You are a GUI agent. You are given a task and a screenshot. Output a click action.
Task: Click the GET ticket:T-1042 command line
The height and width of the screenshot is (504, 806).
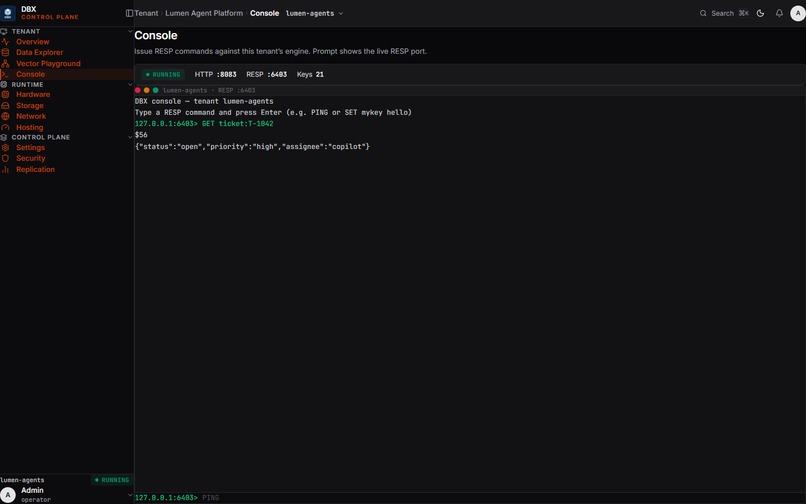204,124
